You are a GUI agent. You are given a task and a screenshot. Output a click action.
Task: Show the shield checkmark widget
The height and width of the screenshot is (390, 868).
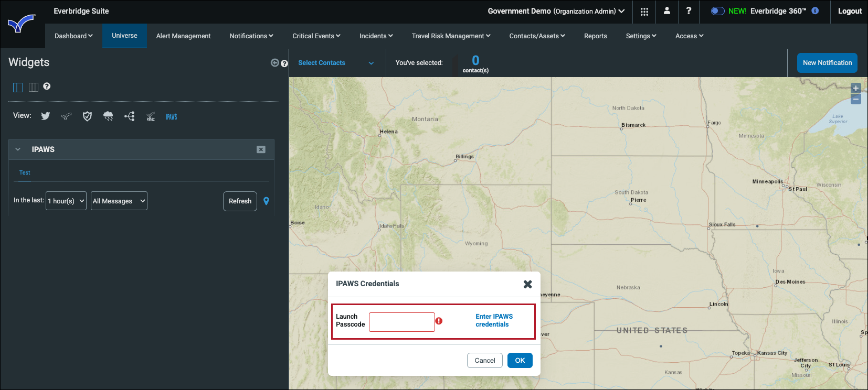coord(87,116)
